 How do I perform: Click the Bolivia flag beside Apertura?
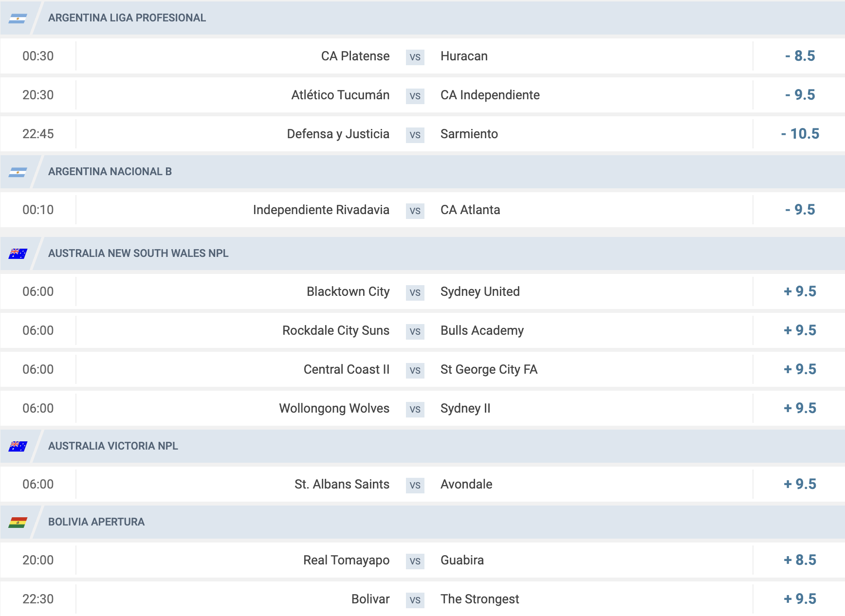click(x=18, y=523)
